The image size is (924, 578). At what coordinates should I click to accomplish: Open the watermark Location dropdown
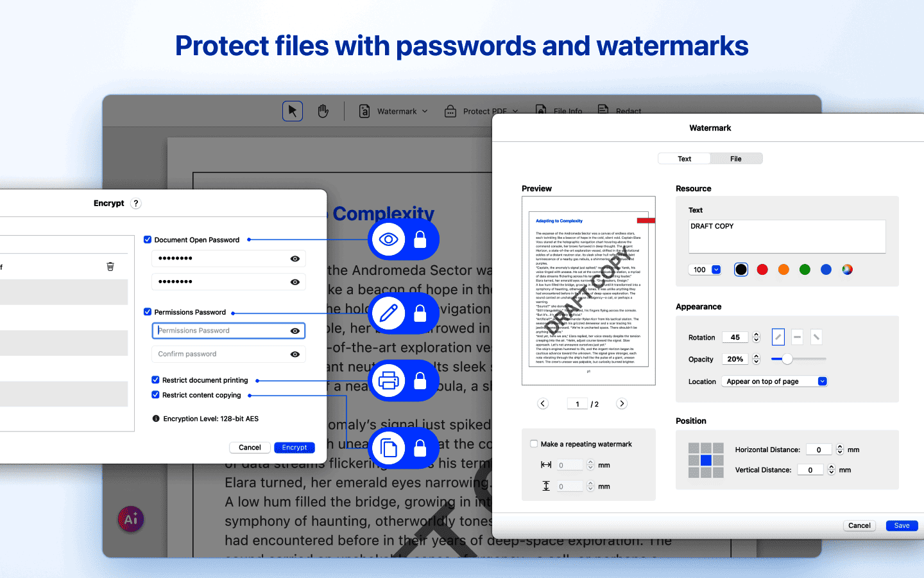click(822, 381)
